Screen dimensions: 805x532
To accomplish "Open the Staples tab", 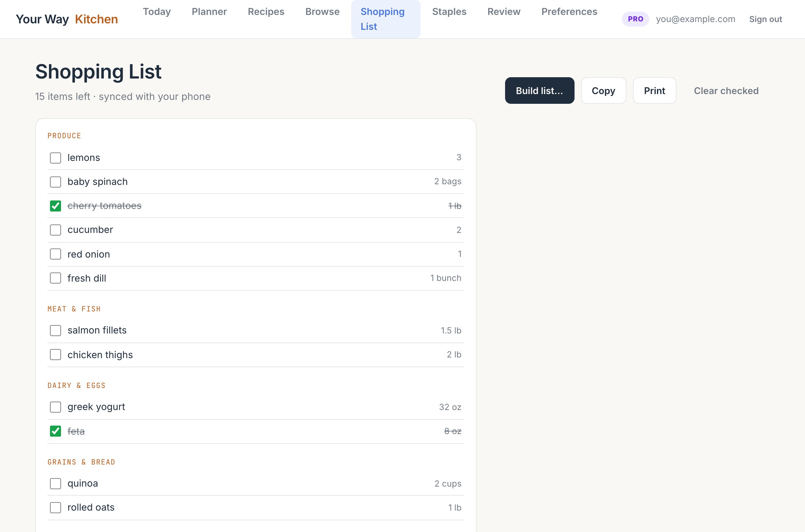I will click(x=449, y=12).
